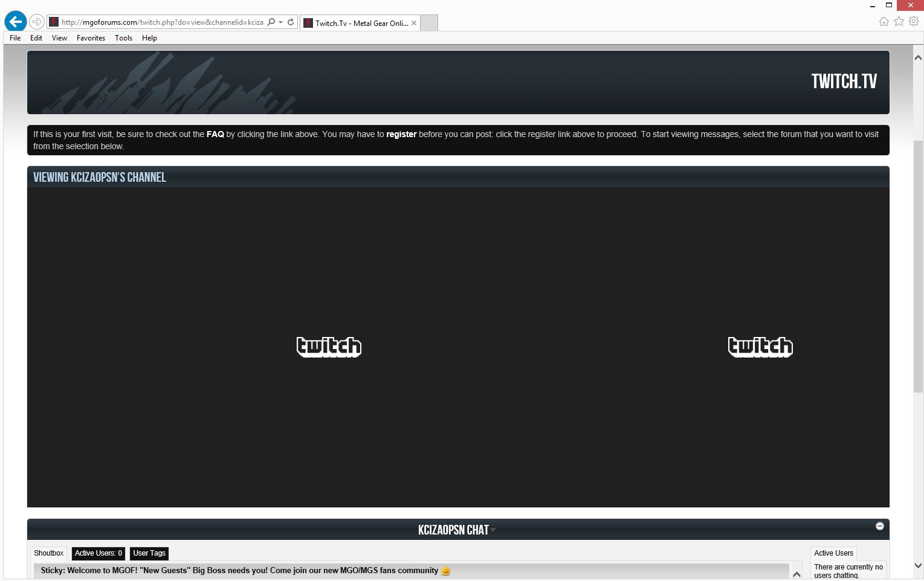
Task: Open the address bar dropdown arrow
Action: (280, 22)
